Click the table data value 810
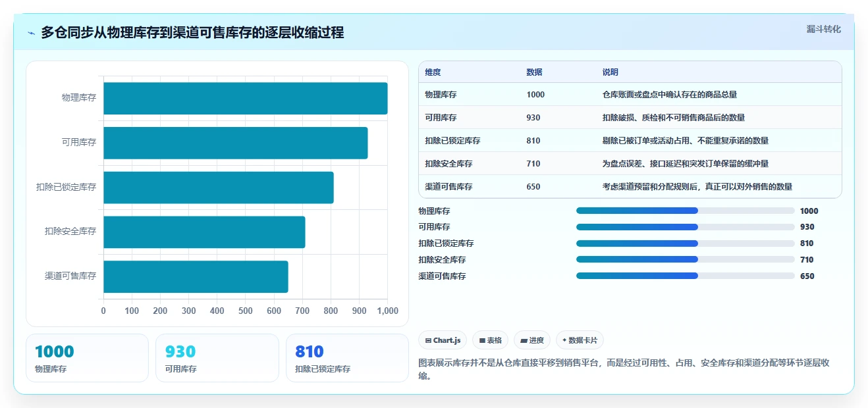Viewport: 868px width, 408px height. point(533,141)
